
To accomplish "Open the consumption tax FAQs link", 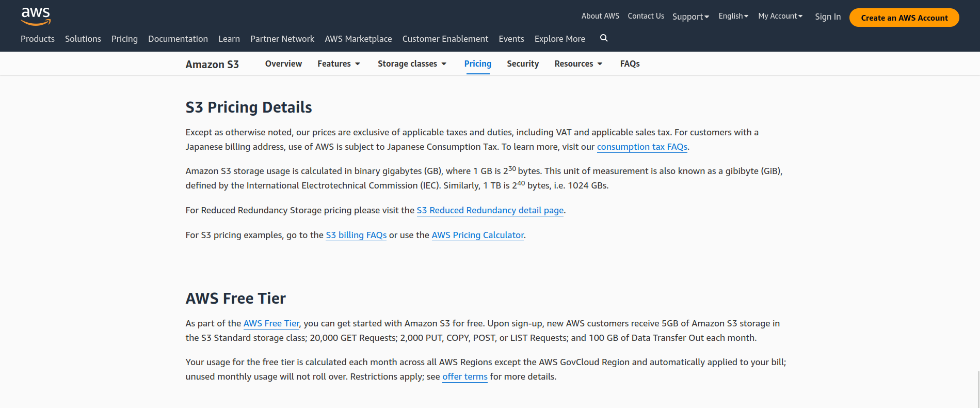I will click(642, 147).
